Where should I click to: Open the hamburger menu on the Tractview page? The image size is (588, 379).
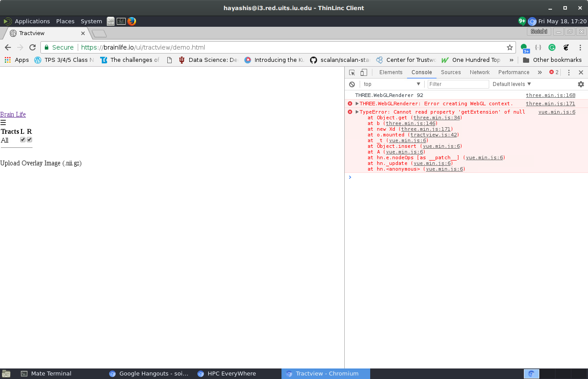[x=3, y=123]
